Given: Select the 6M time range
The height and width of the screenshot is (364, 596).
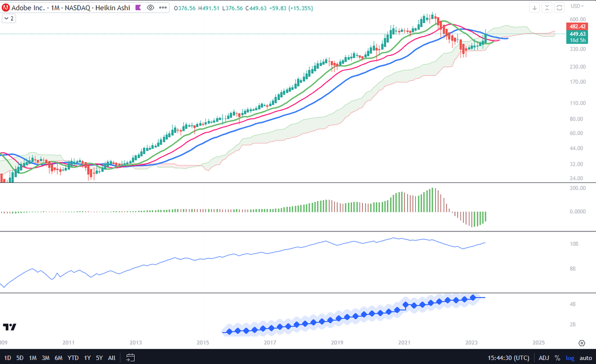Looking at the screenshot, I should tap(59, 358).
